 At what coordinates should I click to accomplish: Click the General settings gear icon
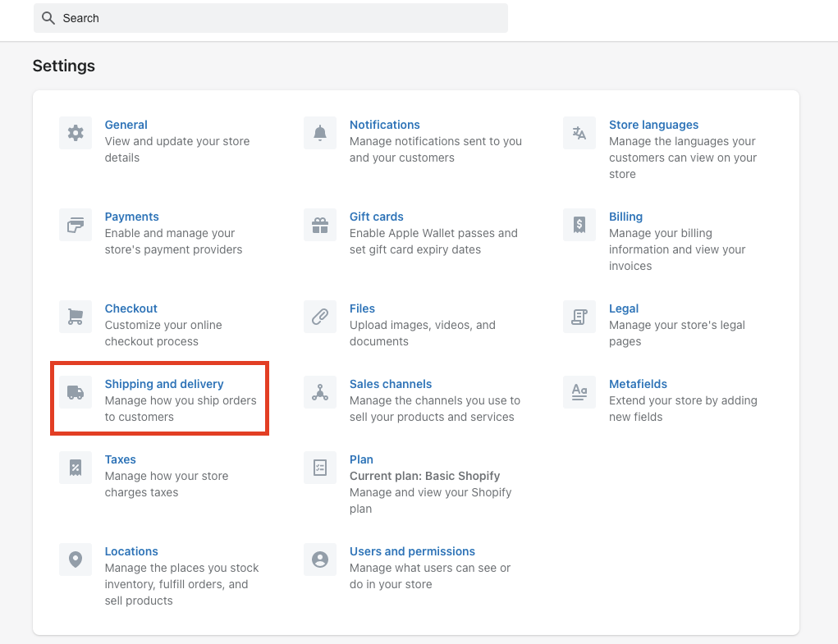(x=76, y=133)
